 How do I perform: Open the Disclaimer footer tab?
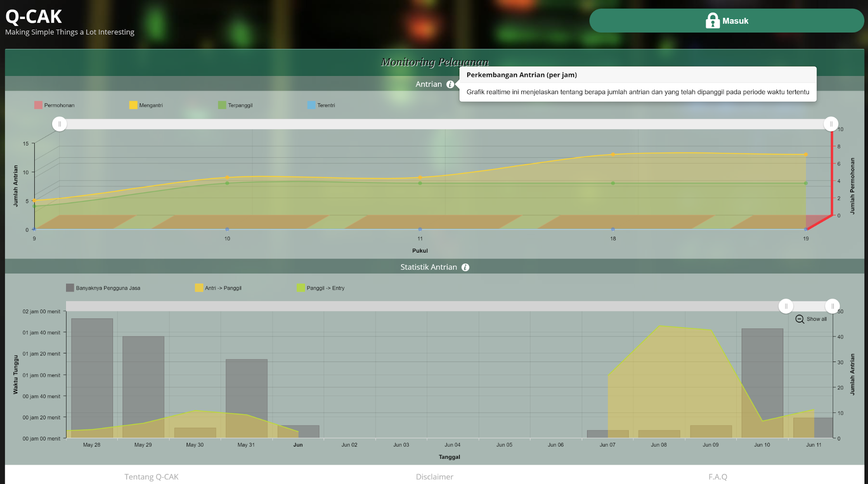pos(434,477)
